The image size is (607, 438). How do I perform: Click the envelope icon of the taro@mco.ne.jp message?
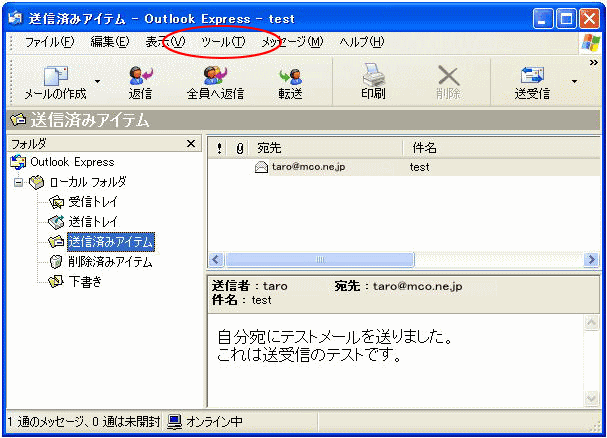tap(261, 167)
